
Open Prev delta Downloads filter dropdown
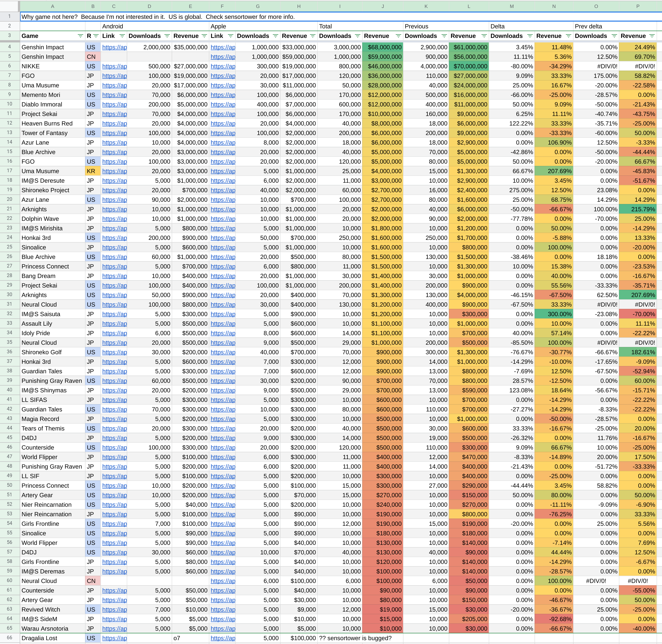coord(614,36)
